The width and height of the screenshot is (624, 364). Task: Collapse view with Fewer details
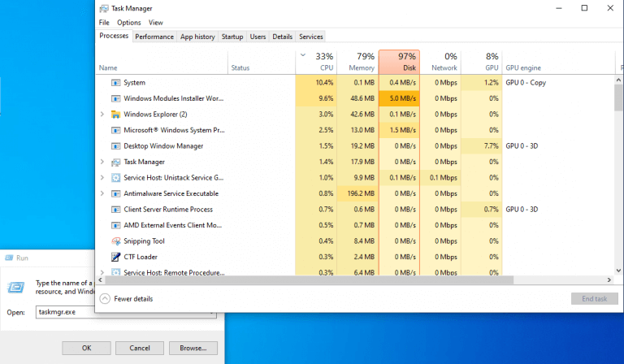(126, 299)
